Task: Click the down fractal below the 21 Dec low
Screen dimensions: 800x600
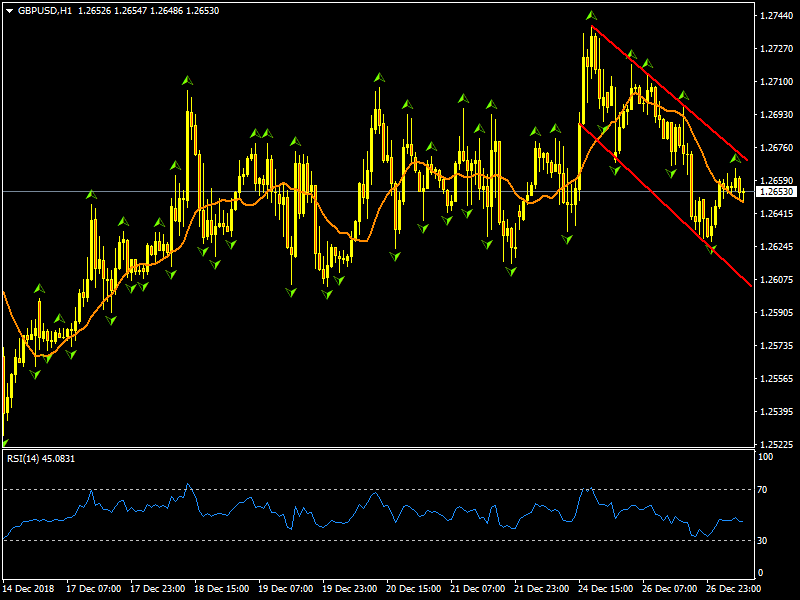Action: [512, 270]
